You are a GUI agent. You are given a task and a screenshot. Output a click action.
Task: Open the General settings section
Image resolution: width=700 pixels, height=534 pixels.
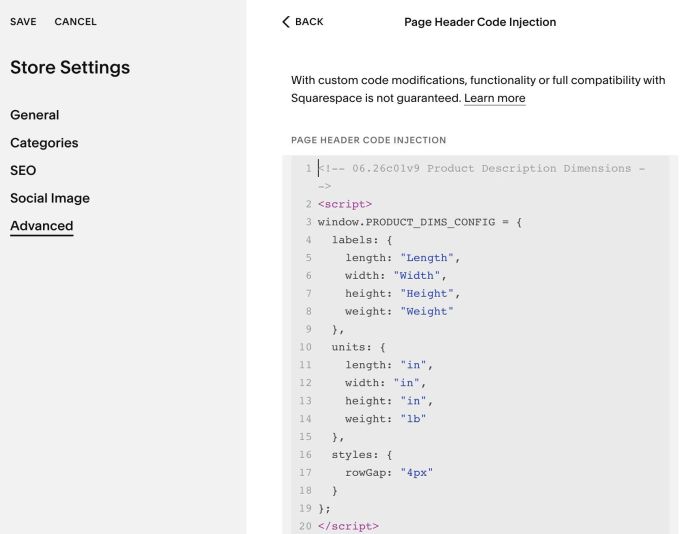click(34, 115)
